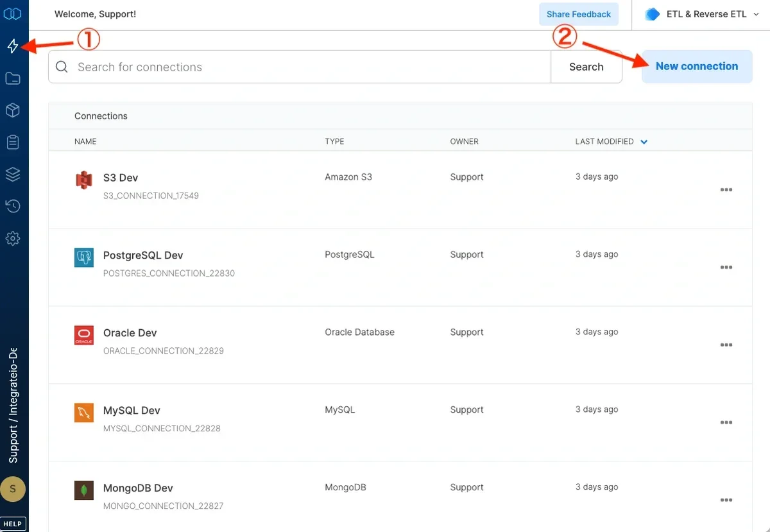Image resolution: width=770 pixels, height=532 pixels.
Task: Click the magnifying glass search icon
Action: click(x=62, y=66)
